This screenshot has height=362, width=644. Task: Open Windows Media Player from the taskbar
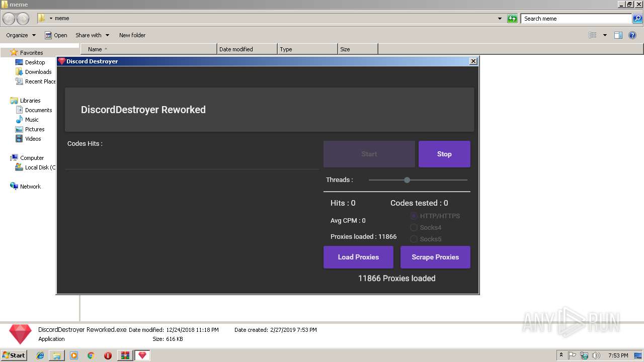(x=74, y=355)
